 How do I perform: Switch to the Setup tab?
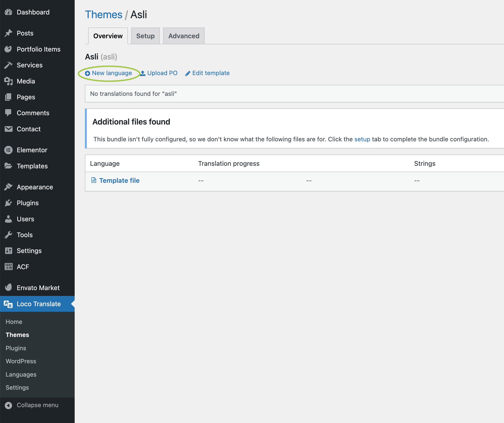pos(145,36)
